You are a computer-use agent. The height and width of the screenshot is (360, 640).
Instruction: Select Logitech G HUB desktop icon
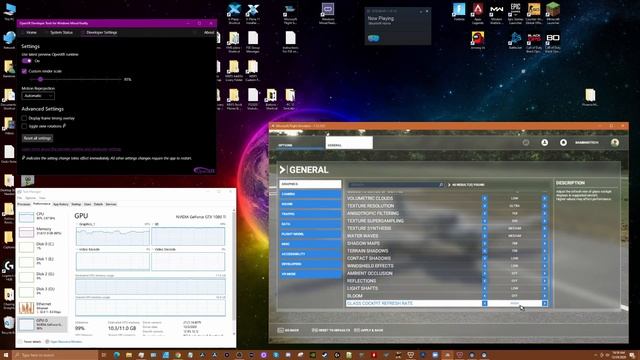pyautogui.click(x=9, y=271)
